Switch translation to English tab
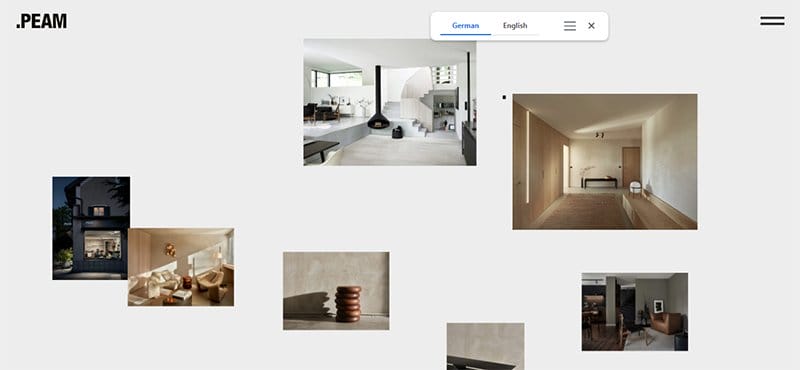 [515, 26]
